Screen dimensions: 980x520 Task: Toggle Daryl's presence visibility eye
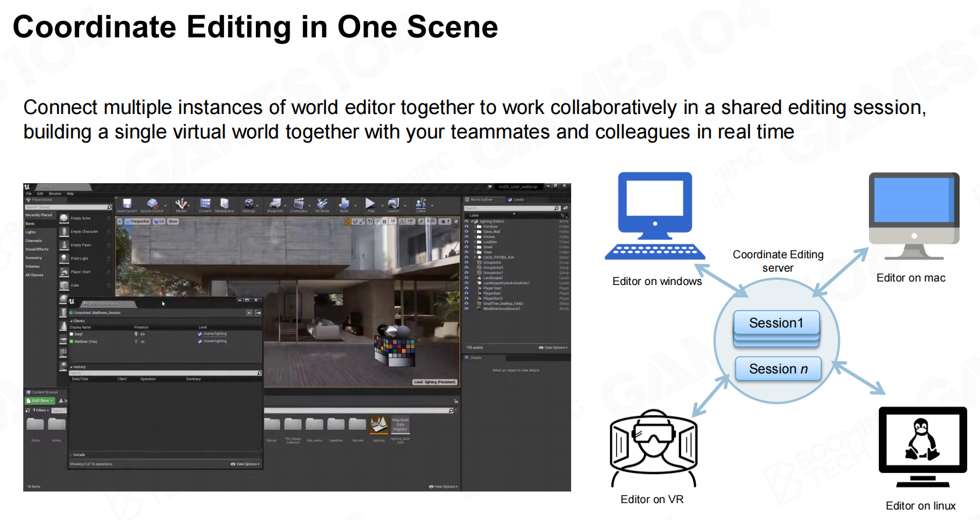pos(142,334)
